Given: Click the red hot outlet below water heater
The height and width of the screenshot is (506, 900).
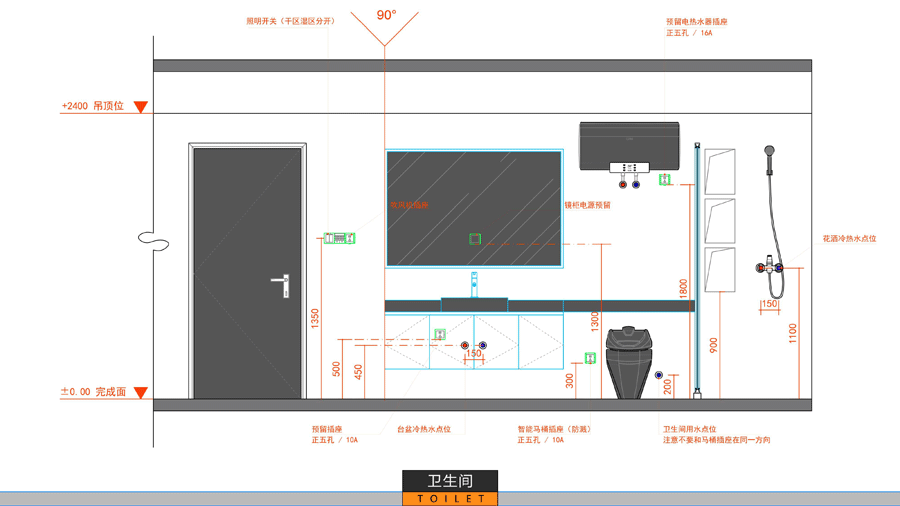Looking at the screenshot, I should (623, 185).
